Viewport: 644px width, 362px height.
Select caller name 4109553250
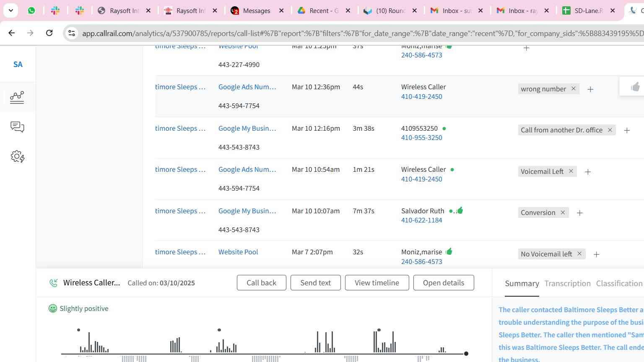pyautogui.click(x=419, y=128)
